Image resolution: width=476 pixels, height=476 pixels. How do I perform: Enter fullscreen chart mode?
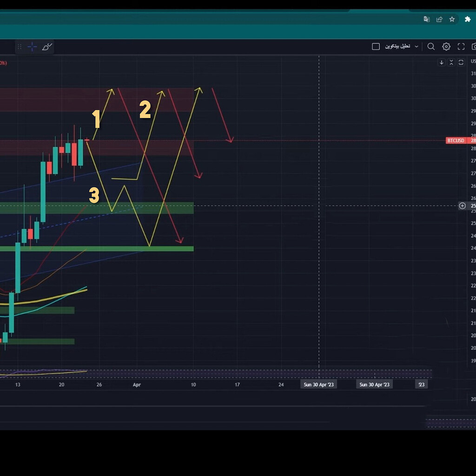[x=461, y=46]
